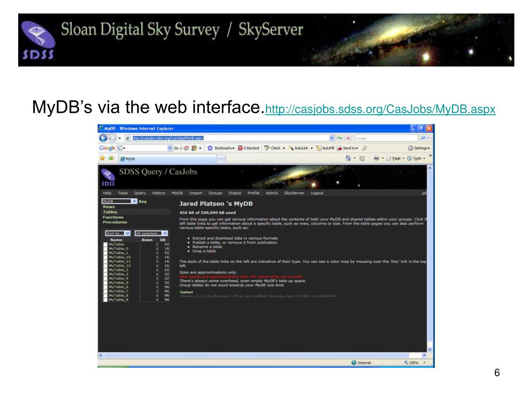532x399 pixels.
Task: Click the Send to toolbar icon
Action: (x=339, y=148)
